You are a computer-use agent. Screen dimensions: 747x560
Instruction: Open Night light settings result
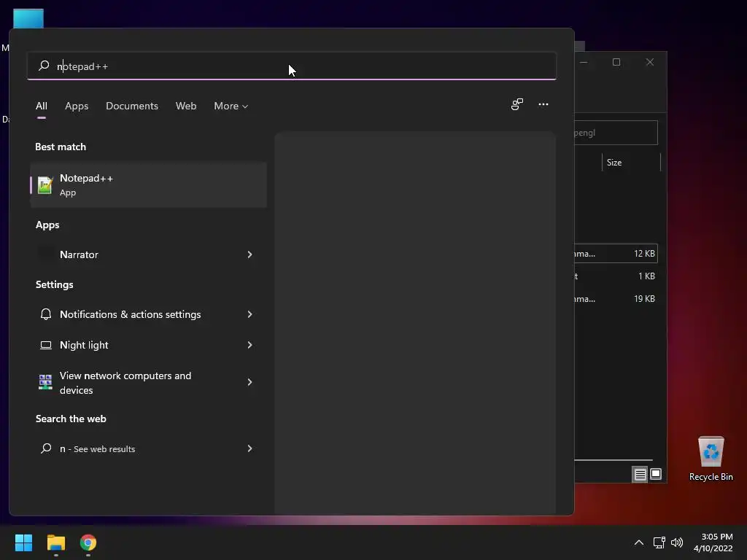pos(148,345)
